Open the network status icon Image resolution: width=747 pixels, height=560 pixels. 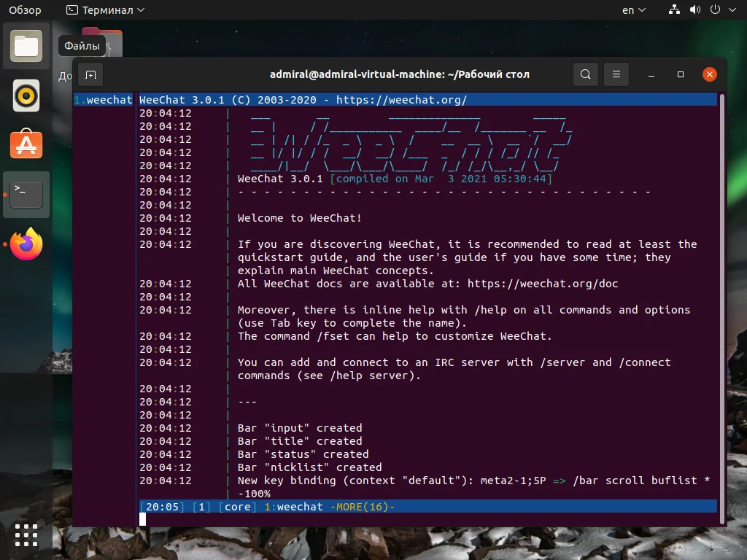click(x=673, y=9)
